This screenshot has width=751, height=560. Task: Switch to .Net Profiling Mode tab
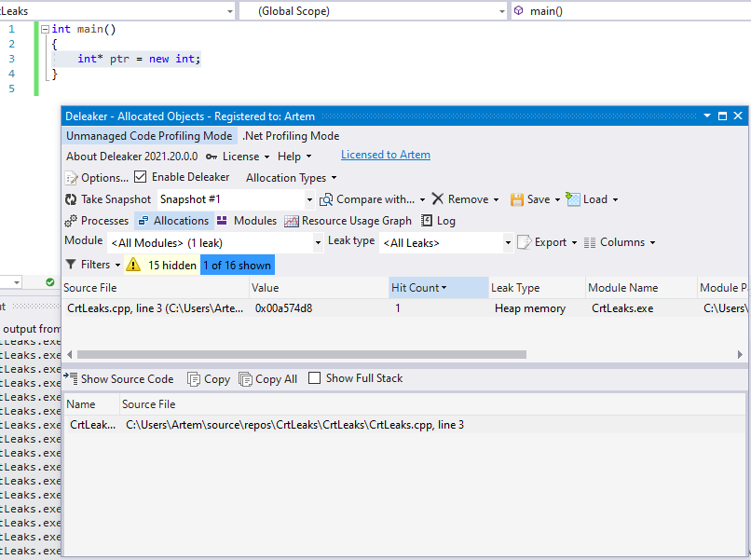pyautogui.click(x=291, y=136)
